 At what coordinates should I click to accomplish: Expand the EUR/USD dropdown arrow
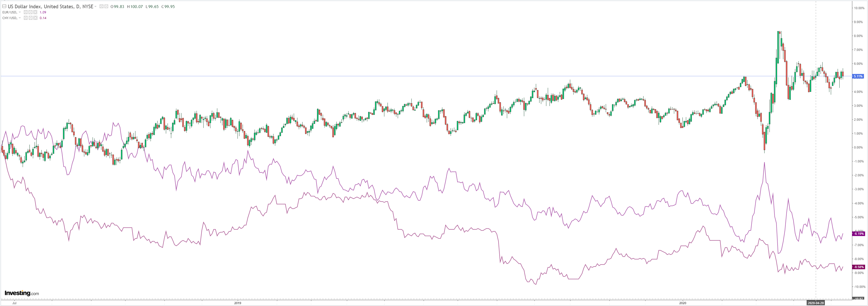pyautogui.click(x=20, y=12)
